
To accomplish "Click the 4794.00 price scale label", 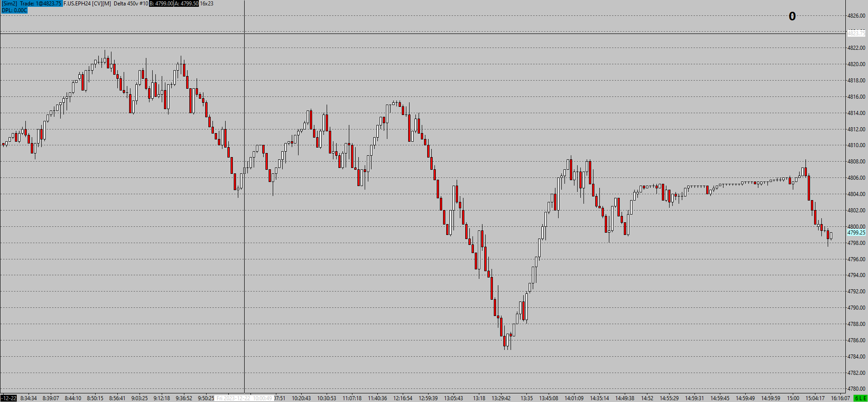I will (856, 275).
